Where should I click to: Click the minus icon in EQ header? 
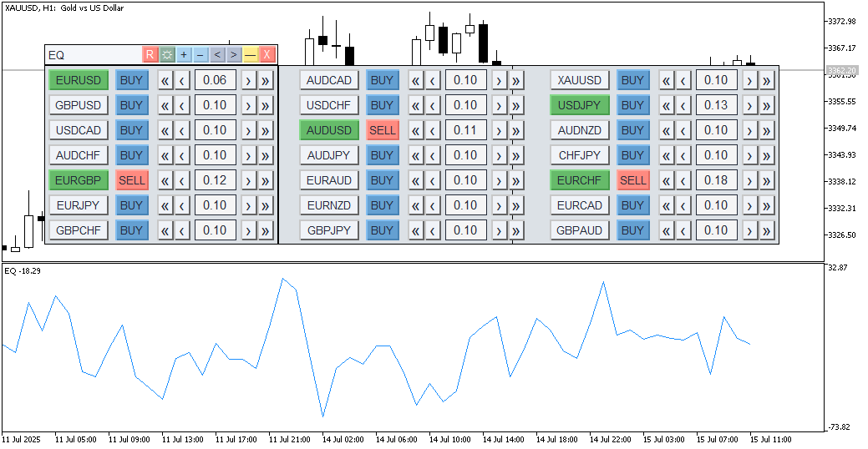coord(201,55)
